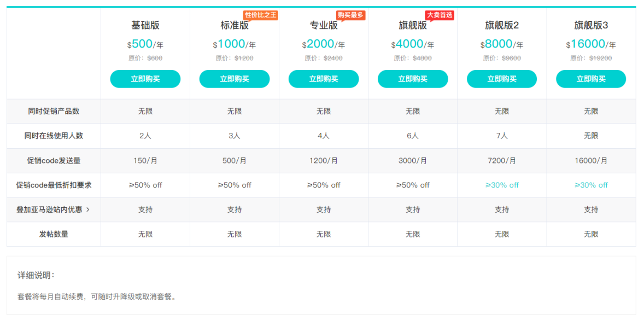Select the $1000/年 price text
The height and width of the screenshot is (321, 644).
(234, 44)
